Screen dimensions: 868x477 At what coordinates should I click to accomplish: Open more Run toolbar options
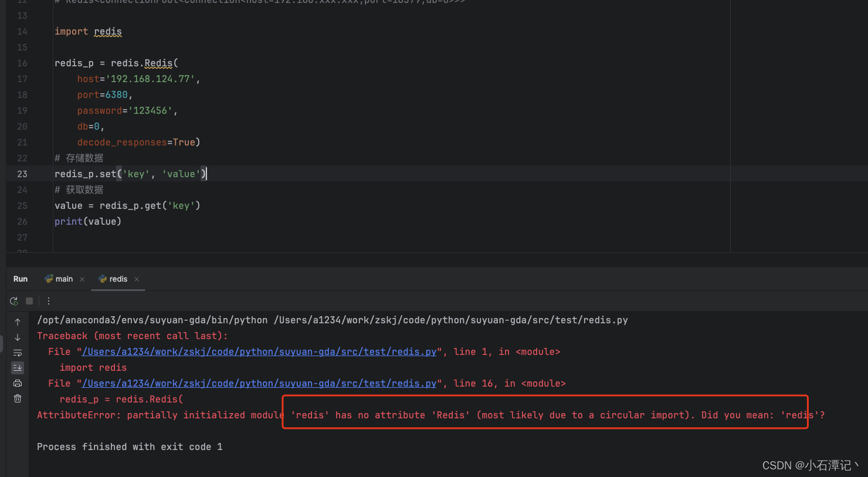(x=49, y=301)
